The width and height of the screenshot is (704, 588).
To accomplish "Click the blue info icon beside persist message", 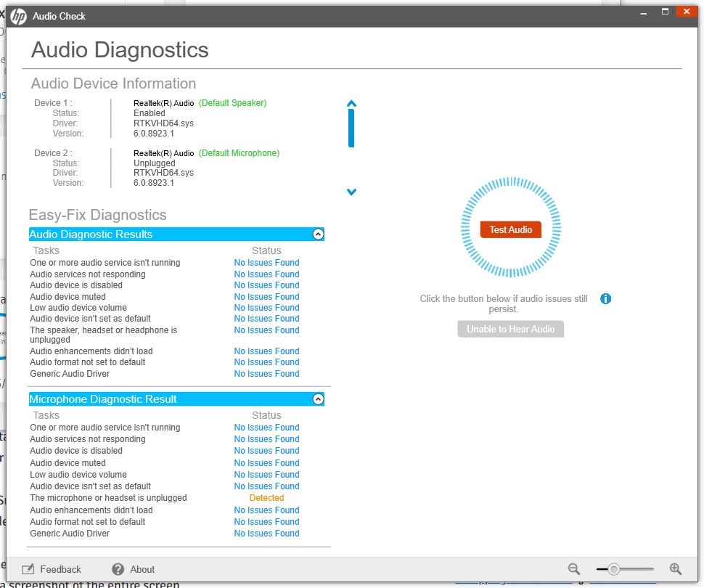I will coord(605,298).
